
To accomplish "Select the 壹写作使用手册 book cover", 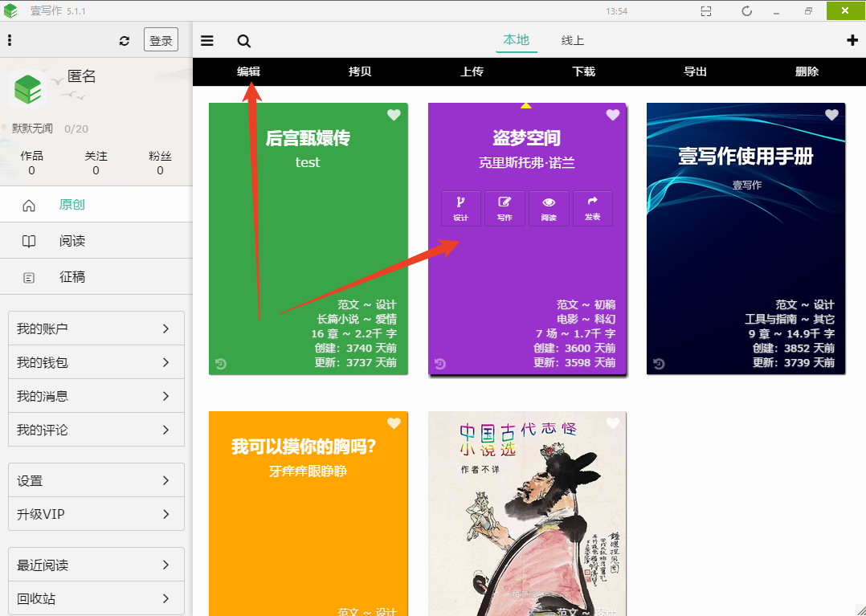I will click(746, 239).
